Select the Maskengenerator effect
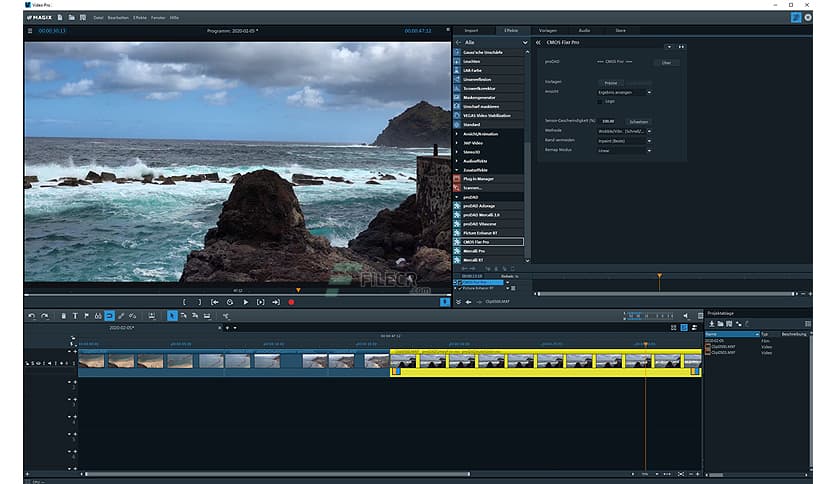 pos(489,98)
